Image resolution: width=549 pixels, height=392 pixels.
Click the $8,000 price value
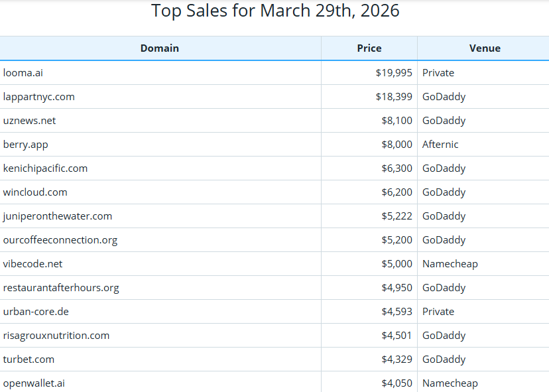(x=396, y=145)
